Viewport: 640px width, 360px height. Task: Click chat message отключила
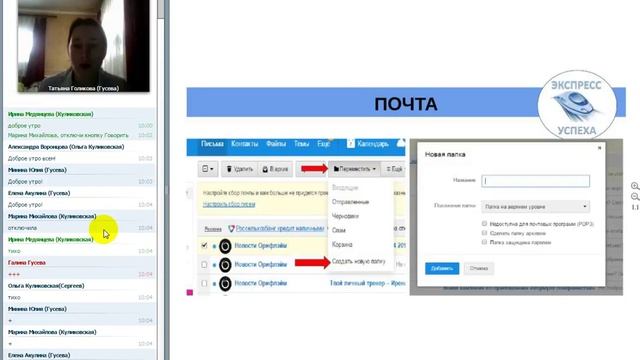pos(22,228)
